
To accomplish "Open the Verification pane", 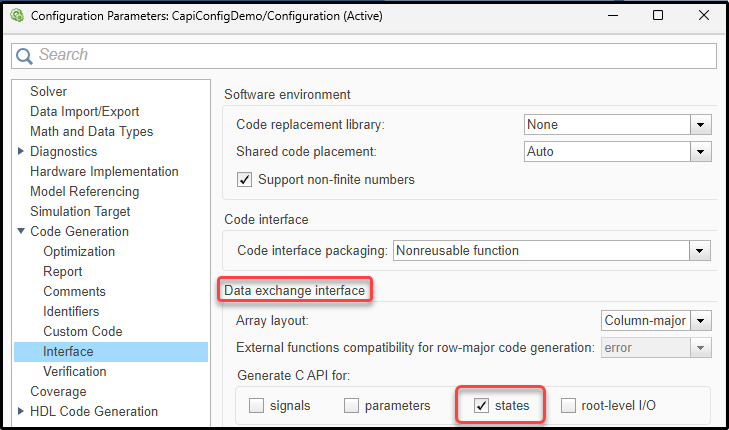I will 75,372.
